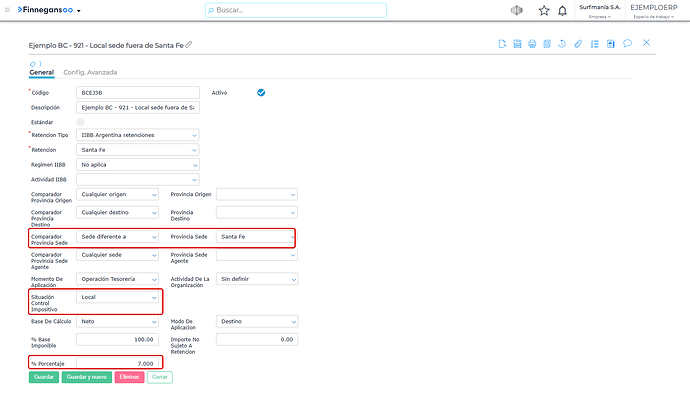The height and width of the screenshot is (402, 690).
Task: Click the Buscar search field
Action: pos(296,10)
